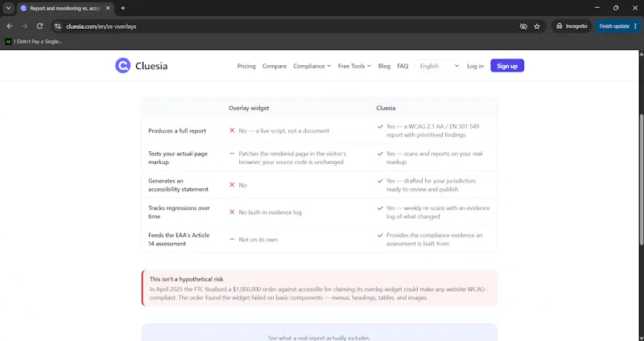Screen dimensions: 644x341
Task: Click the green check beside 'Provides the compliance evidence'
Action: tap(380, 235)
